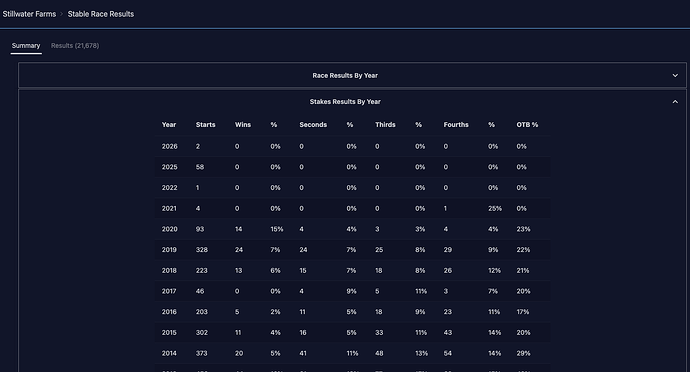Click the OTB % column header
This screenshot has width=690, height=372.
pos(527,125)
